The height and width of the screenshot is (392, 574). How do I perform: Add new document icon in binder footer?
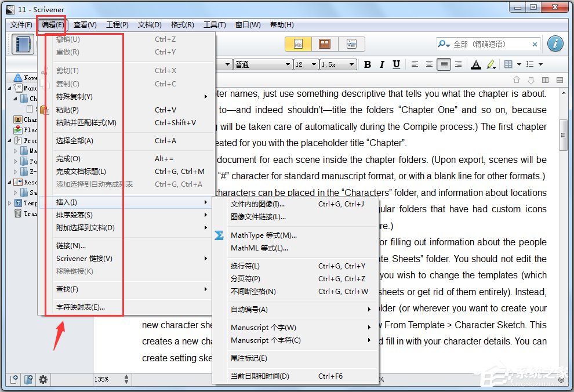14,380
